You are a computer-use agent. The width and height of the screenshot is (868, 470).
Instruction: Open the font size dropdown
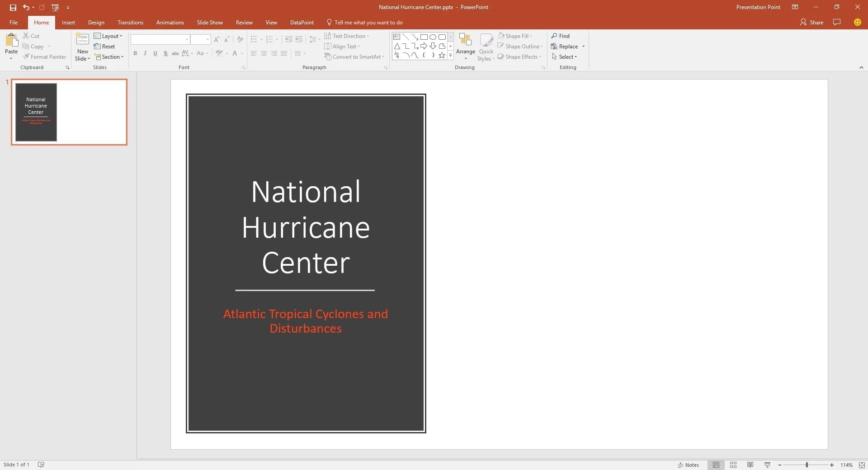click(207, 39)
